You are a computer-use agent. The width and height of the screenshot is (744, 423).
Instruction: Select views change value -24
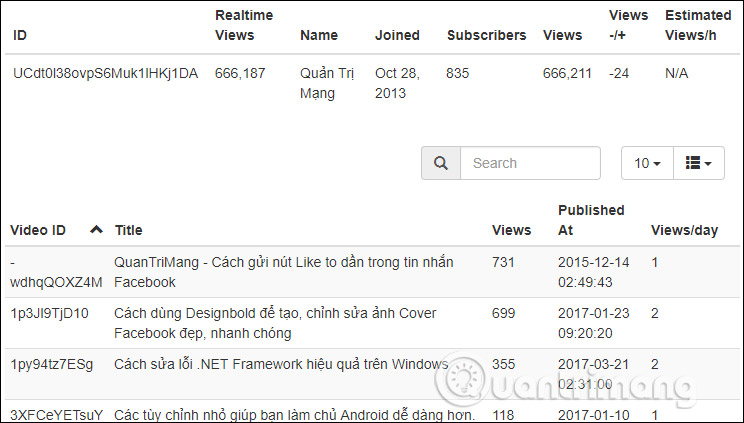click(619, 74)
